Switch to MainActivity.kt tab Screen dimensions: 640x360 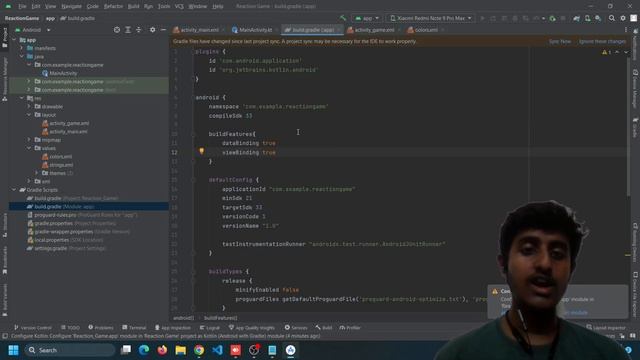255,30
